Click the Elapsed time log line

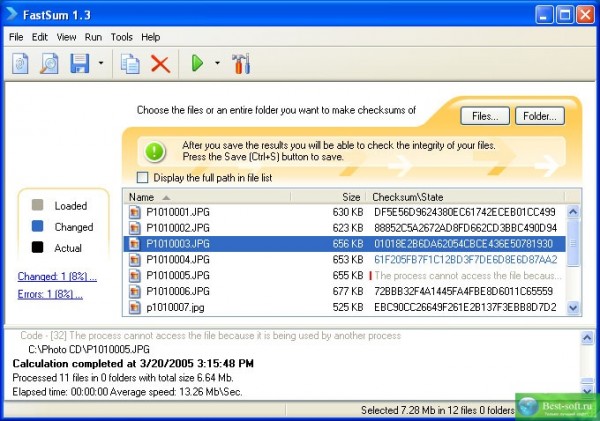pyautogui.click(x=127, y=392)
